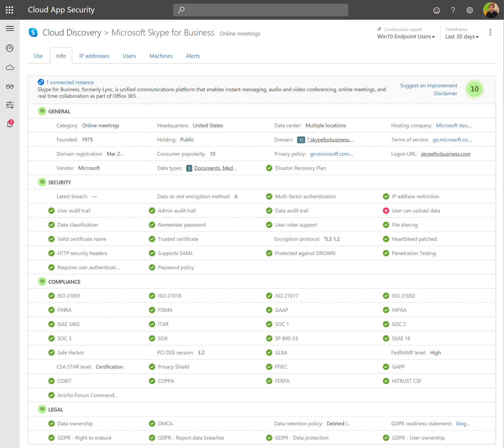Image resolution: width=504 pixels, height=448 pixels.
Task: Open the feedback smiley icon
Action: (436, 10)
